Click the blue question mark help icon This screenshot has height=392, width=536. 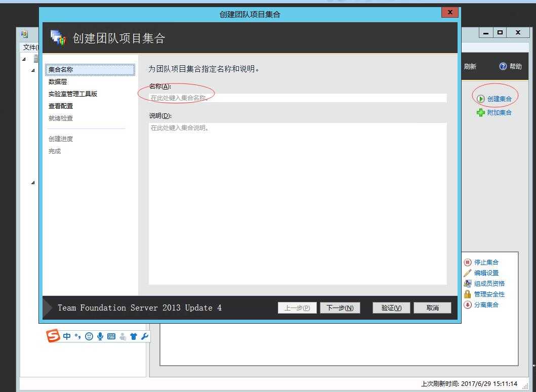[503, 66]
